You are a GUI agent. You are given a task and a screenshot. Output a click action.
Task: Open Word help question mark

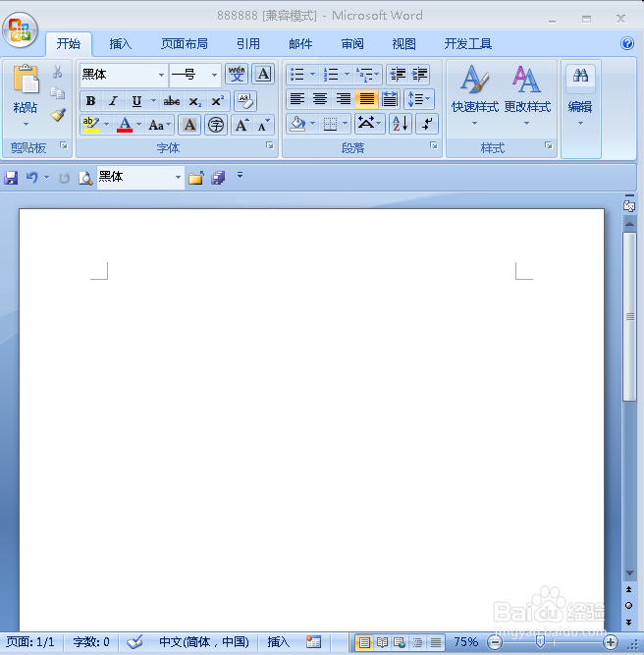(627, 43)
